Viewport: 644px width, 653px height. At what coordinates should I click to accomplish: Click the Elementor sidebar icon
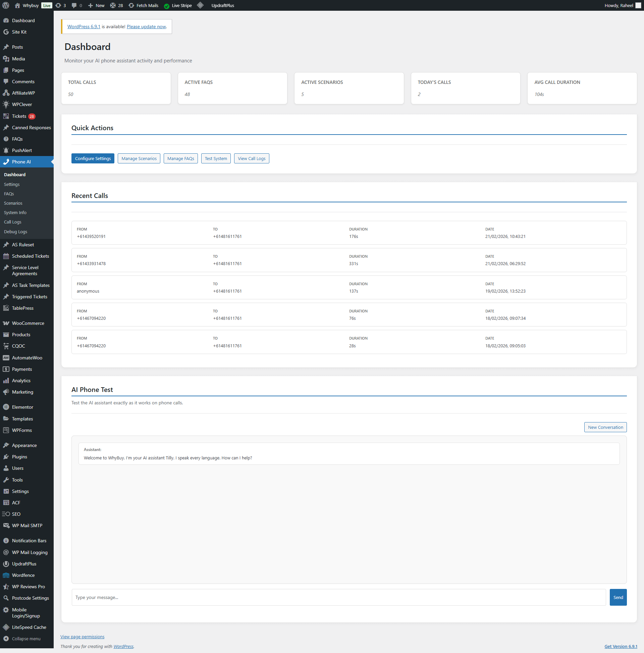coord(6,407)
